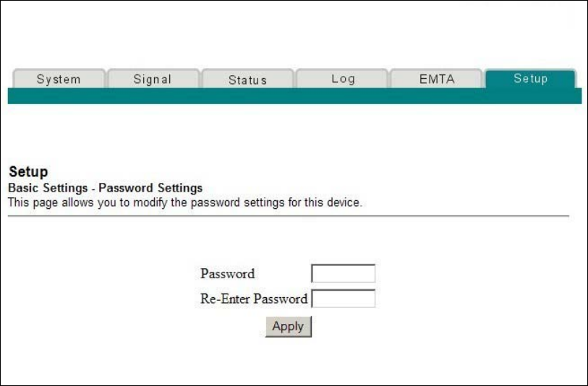The width and height of the screenshot is (588, 386).
Task: Click "This page allows" at the description start
Action: coord(42,202)
